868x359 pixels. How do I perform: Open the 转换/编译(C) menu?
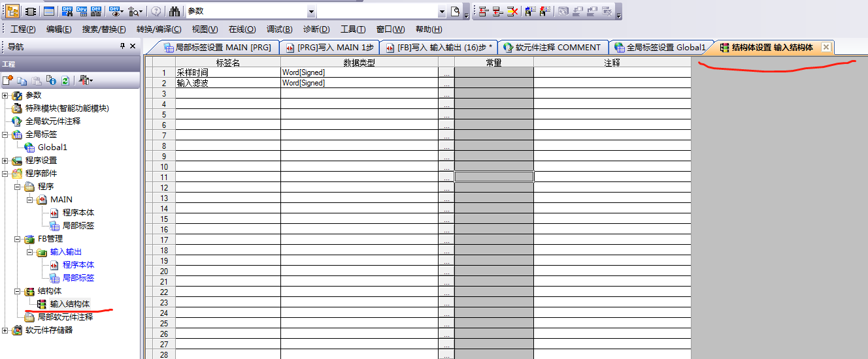point(159,29)
